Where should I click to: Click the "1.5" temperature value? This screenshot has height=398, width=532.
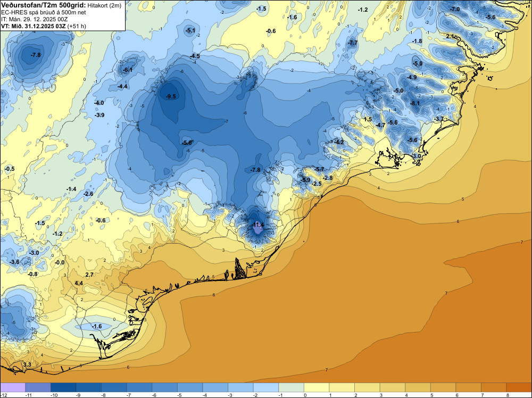point(368,119)
